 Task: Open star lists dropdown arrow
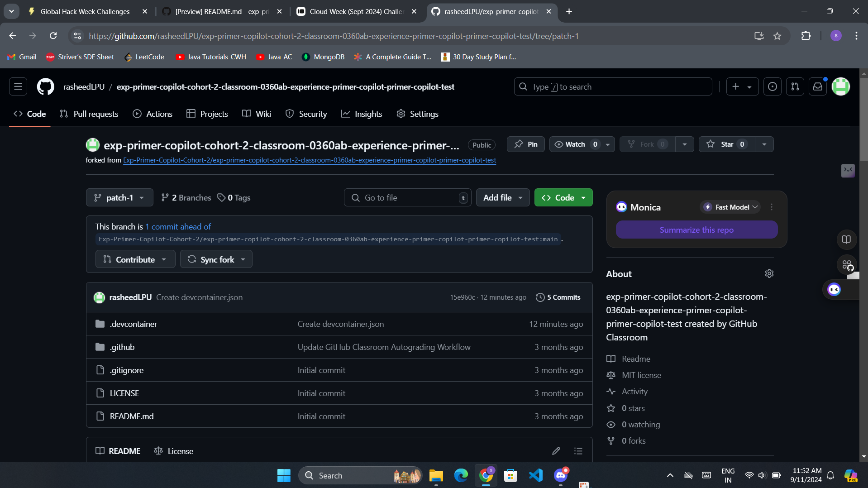tap(764, 144)
